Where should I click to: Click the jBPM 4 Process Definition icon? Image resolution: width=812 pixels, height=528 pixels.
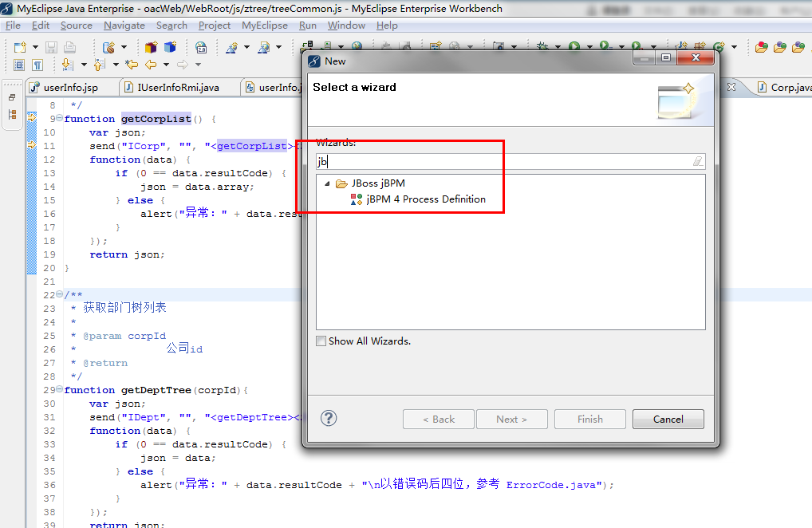(x=357, y=199)
